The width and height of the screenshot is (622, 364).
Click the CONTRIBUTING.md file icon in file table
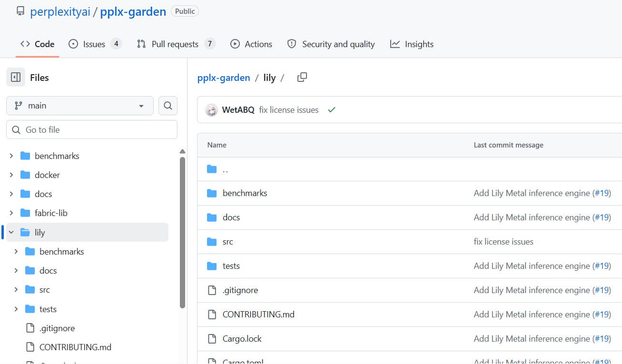click(212, 315)
